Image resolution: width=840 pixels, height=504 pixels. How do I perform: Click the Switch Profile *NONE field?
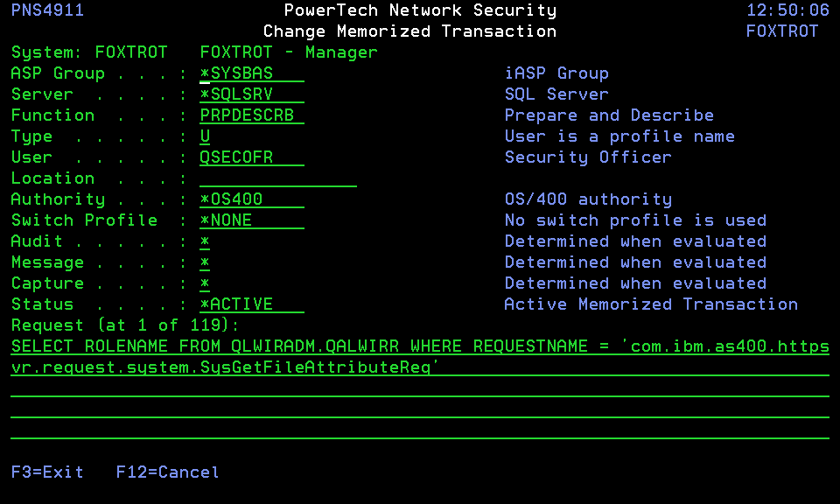pos(251,220)
